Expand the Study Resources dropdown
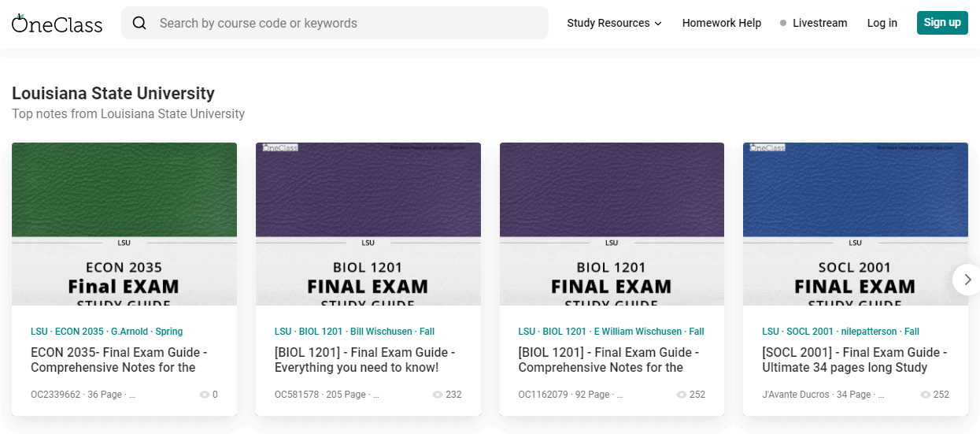 click(614, 23)
